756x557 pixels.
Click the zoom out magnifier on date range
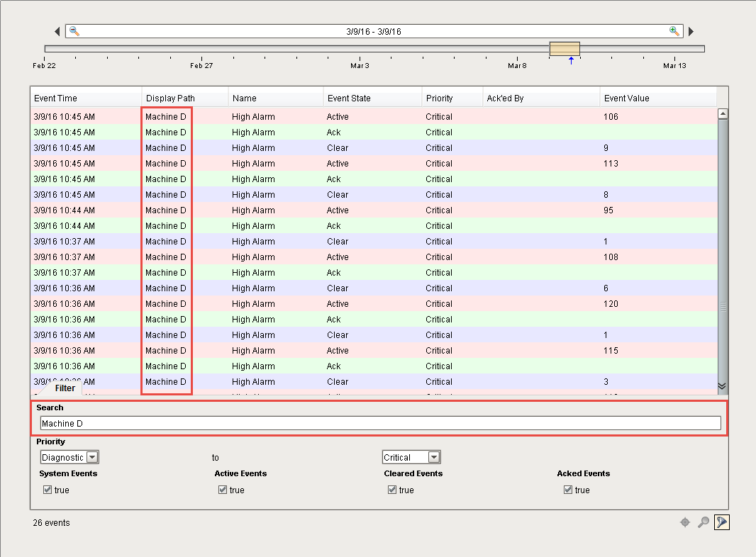pyautogui.click(x=74, y=31)
